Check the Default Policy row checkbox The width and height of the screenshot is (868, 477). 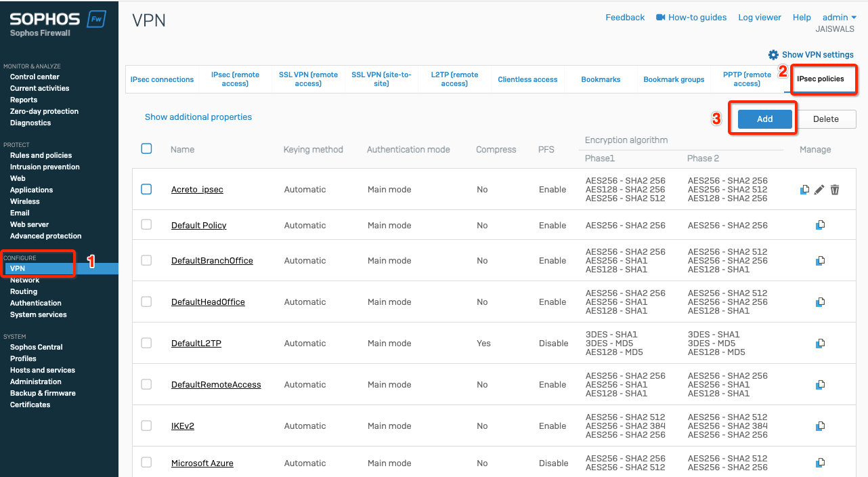click(x=146, y=224)
